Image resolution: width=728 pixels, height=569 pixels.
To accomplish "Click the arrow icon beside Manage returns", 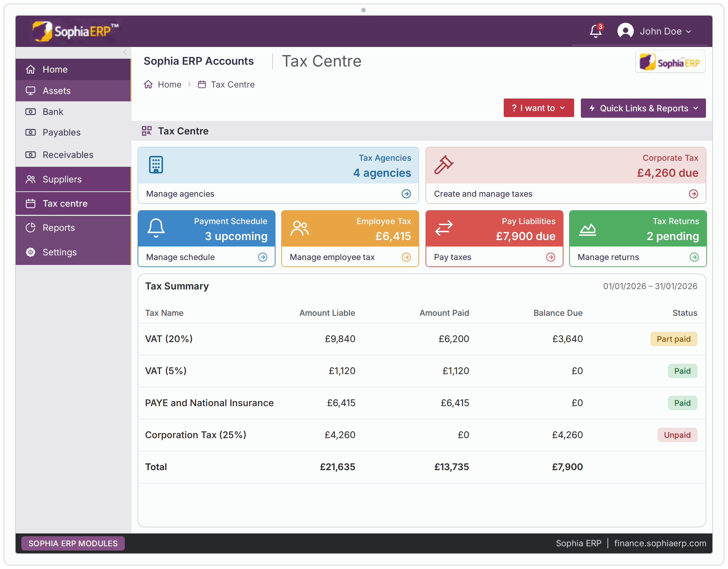I will point(694,257).
